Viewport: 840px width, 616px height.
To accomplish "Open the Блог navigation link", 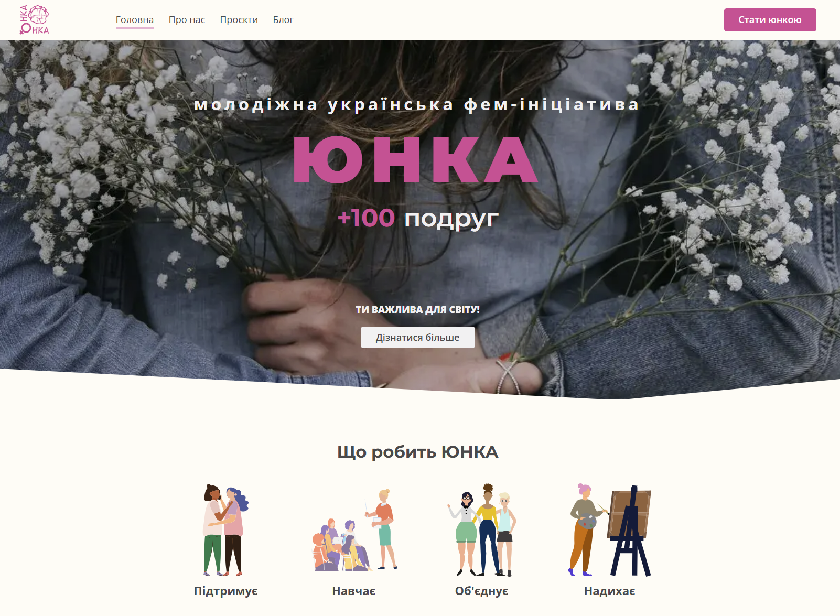I will pyautogui.click(x=283, y=20).
